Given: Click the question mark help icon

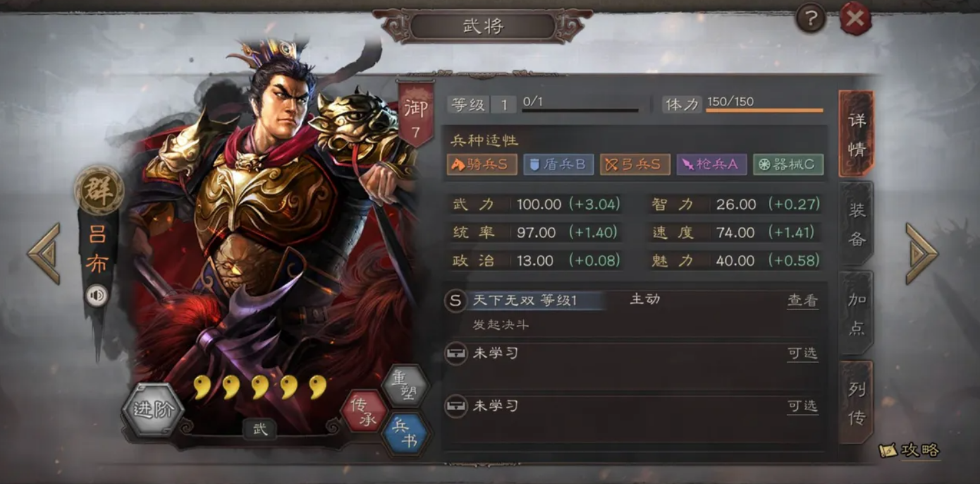Looking at the screenshot, I should click(811, 19).
